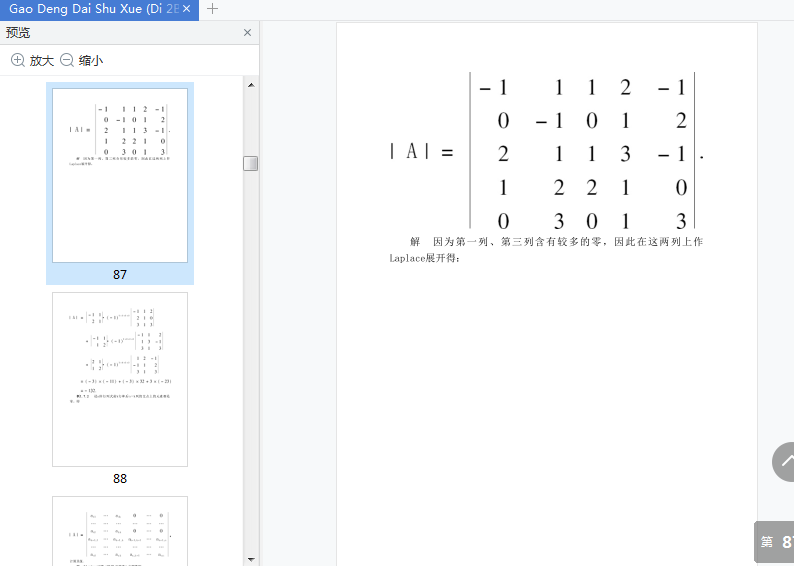Click the scroll up arrow in preview panel
Viewport: 794px width, 566px height.
pos(251,85)
